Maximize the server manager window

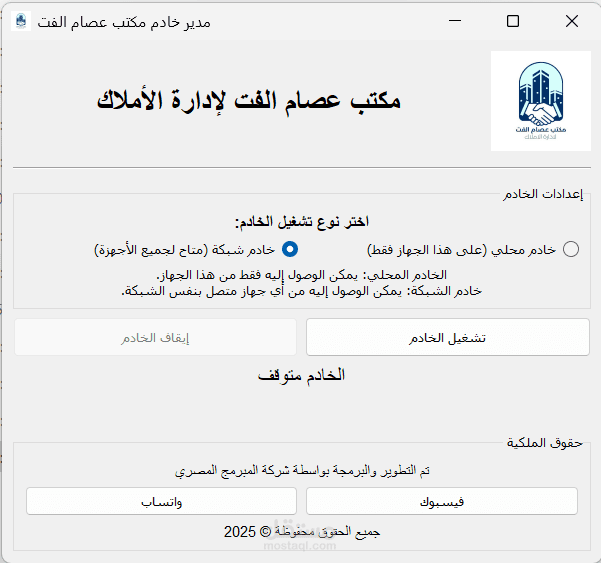513,21
